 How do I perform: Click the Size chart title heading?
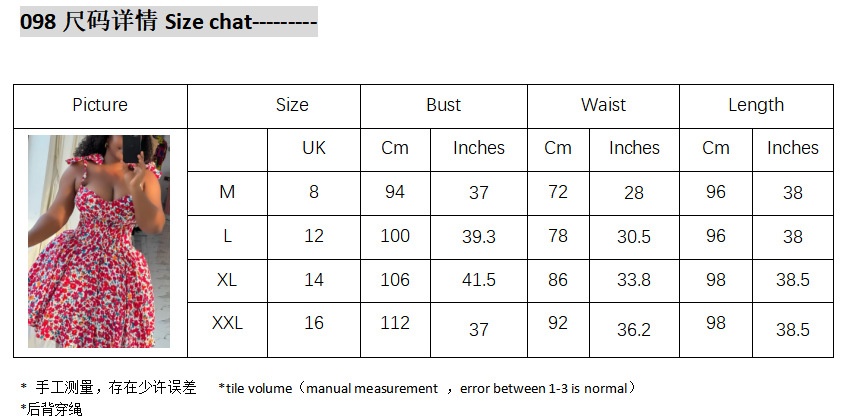point(168,20)
